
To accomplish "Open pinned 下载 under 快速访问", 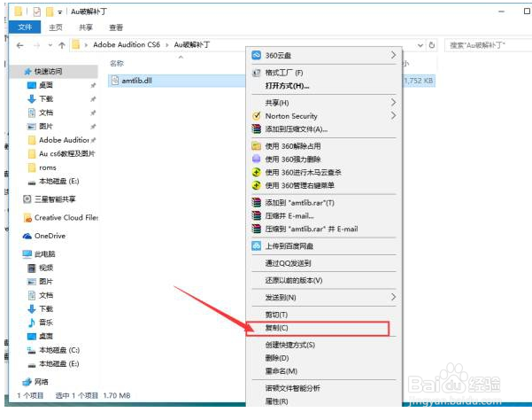I will [46, 99].
